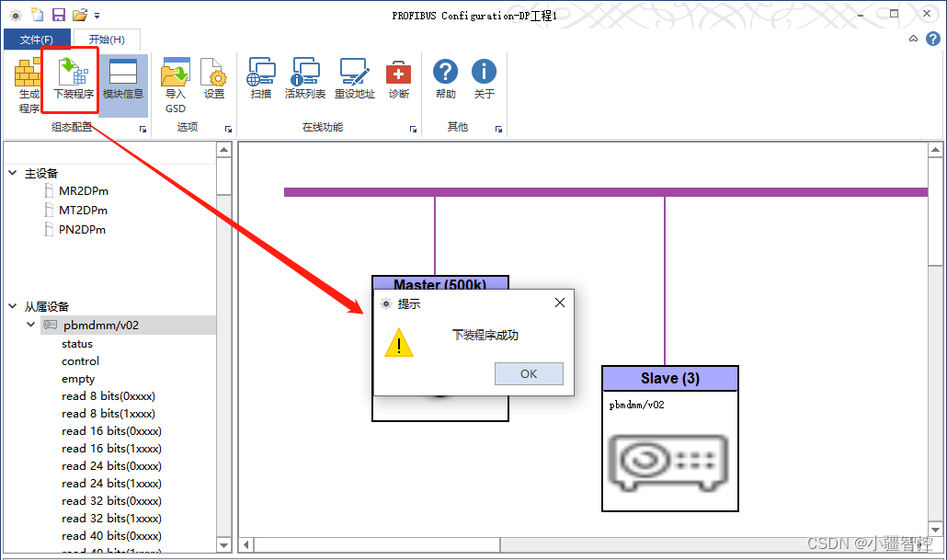Click the app gear icon in title bar

[x=16, y=15]
